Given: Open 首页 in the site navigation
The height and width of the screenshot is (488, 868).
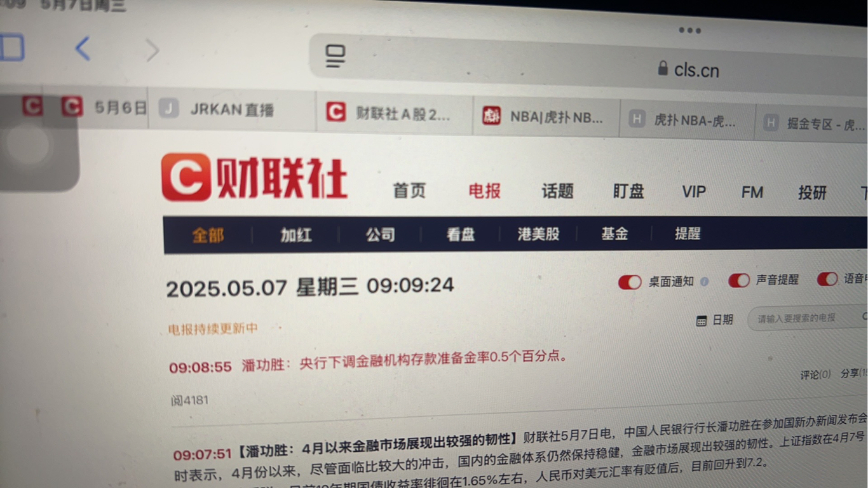Looking at the screenshot, I should 409,190.
